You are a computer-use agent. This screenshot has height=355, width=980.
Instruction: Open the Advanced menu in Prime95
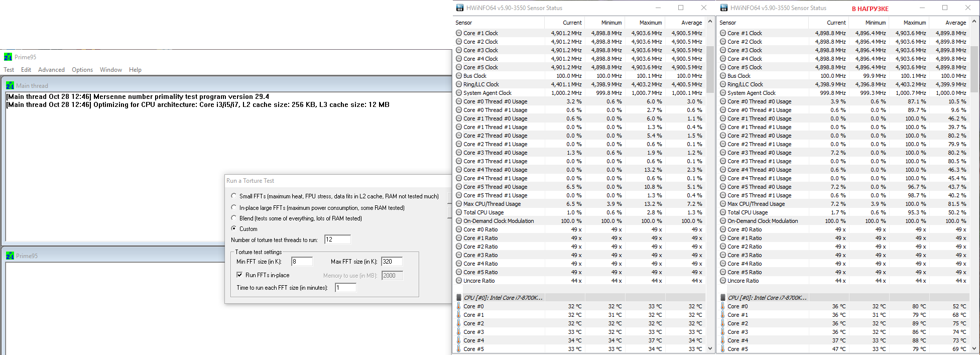click(x=51, y=70)
